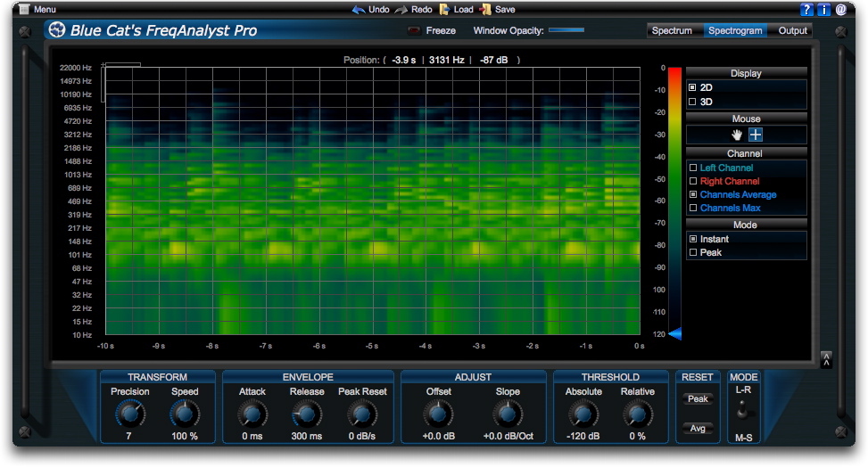Click the Blue Cat logo icon
This screenshot has height=467, width=868.
click(56, 29)
